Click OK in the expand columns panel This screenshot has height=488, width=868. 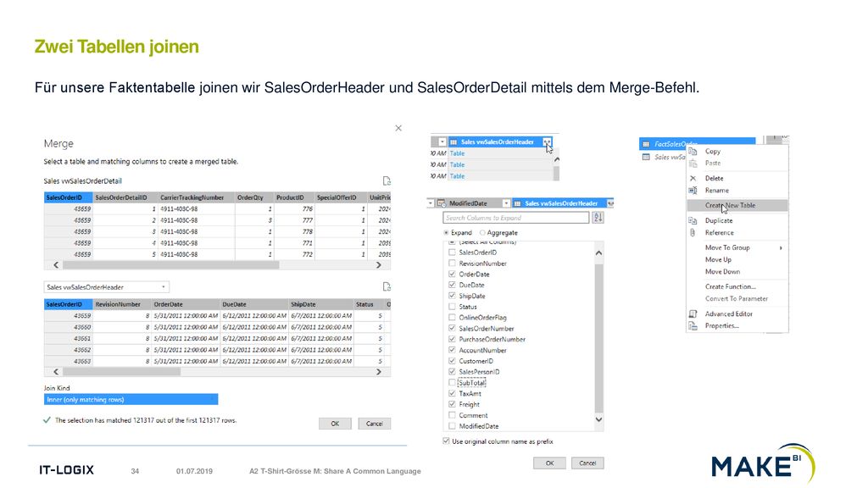(x=549, y=463)
